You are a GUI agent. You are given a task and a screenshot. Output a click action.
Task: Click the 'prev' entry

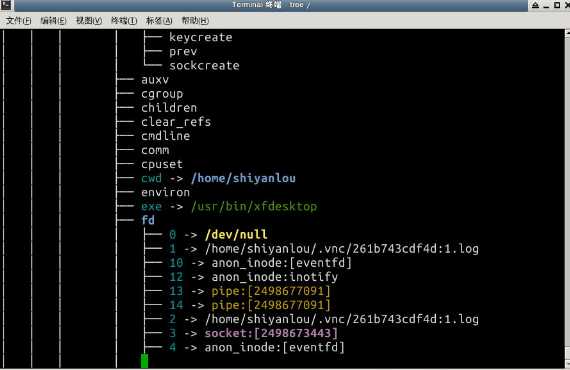click(183, 52)
